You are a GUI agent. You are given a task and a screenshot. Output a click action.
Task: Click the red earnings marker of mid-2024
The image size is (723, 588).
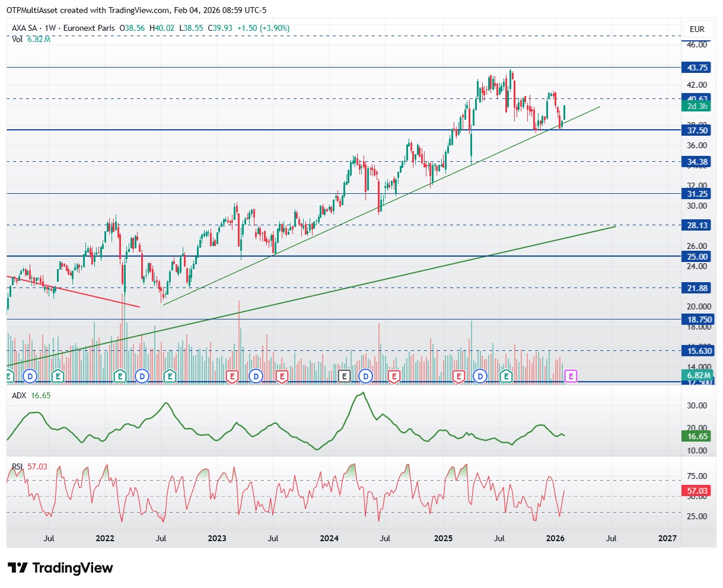(393, 375)
